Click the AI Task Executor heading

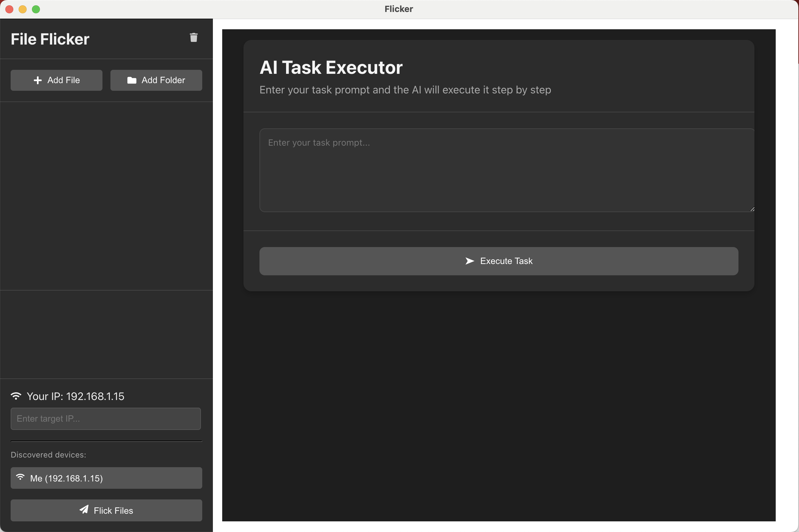pos(331,67)
